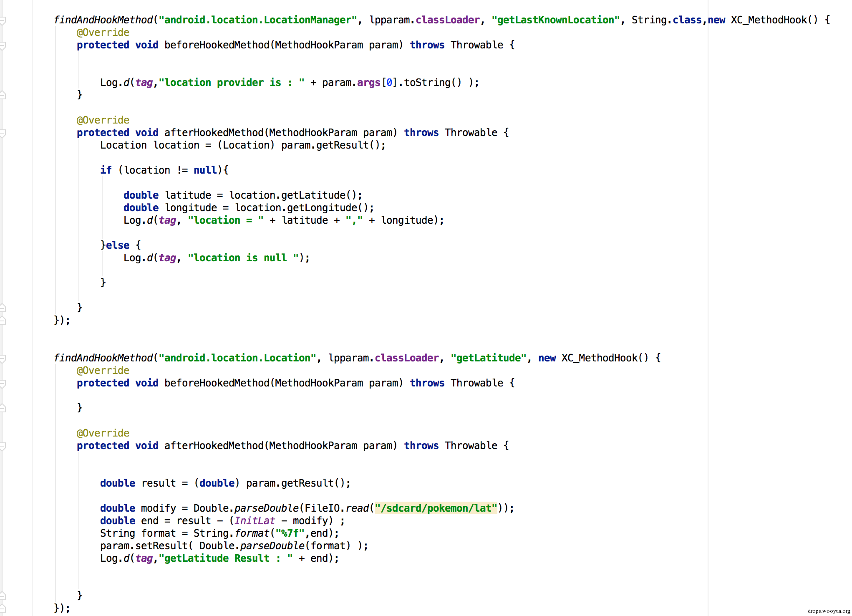The width and height of the screenshot is (852, 616).
Task: Collapse the getLatitude findAndHookMethod block
Action: [2, 358]
